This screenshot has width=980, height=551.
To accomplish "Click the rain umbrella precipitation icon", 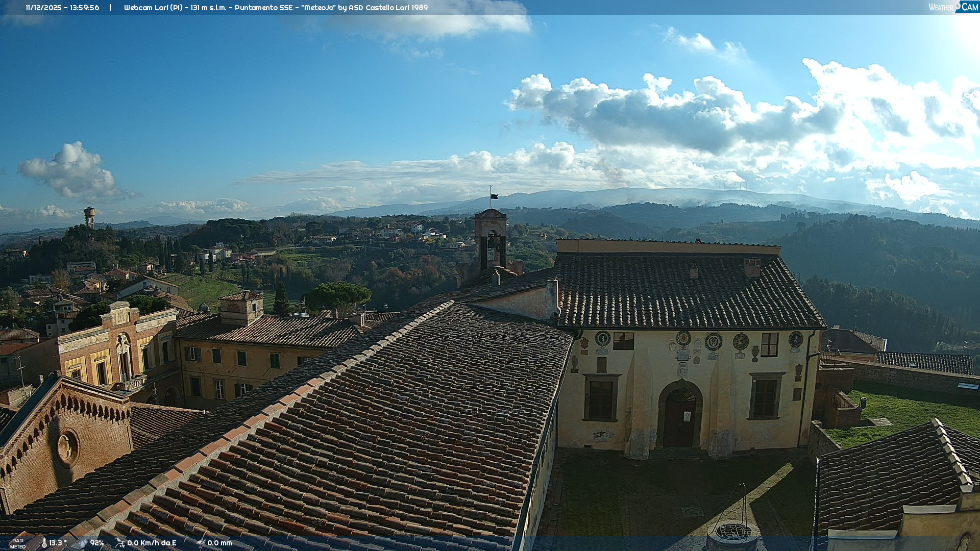I will click(x=201, y=543).
